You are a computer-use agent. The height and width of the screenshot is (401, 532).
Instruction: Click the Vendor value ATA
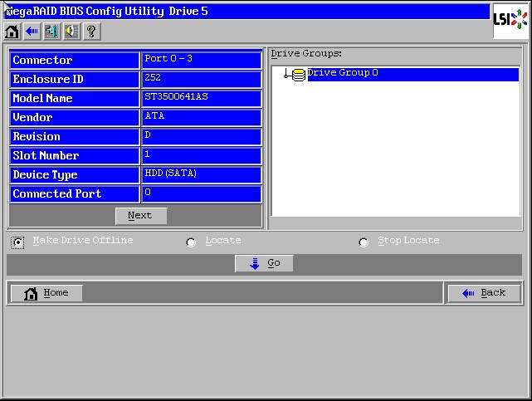click(x=202, y=117)
